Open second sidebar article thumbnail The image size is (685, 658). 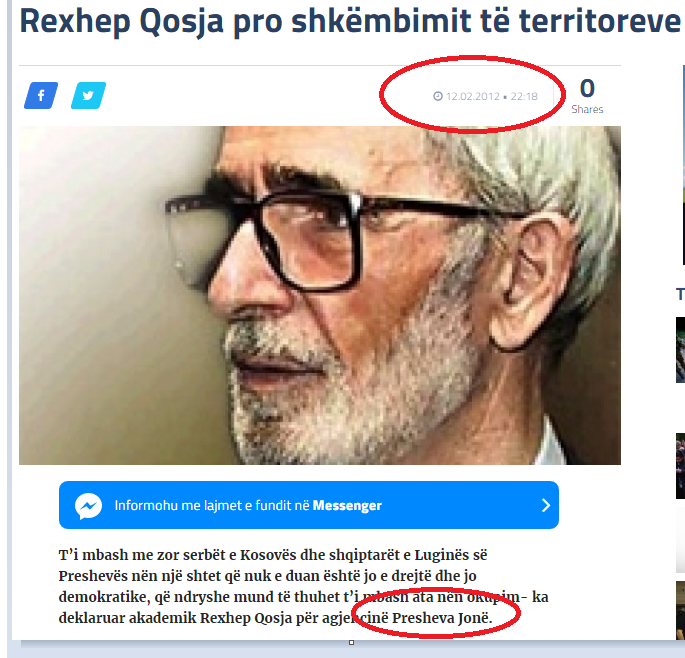[x=680, y=466]
